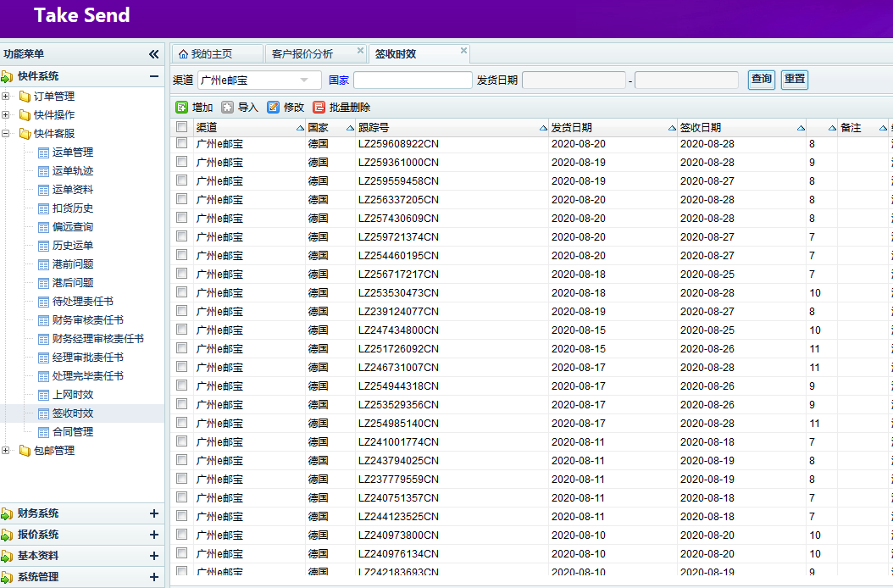Switch to the 客户报价分析 tab
This screenshot has height=588, width=893.
(x=302, y=54)
